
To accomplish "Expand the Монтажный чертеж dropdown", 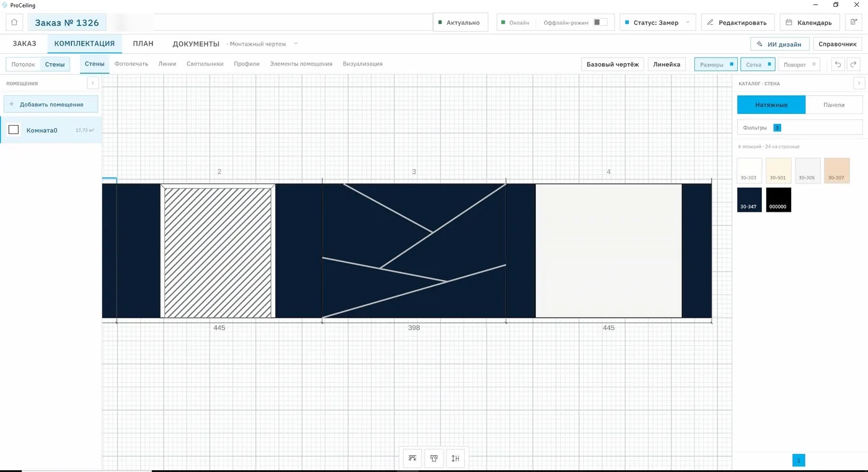I will pyautogui.click(x=296, y=43).
